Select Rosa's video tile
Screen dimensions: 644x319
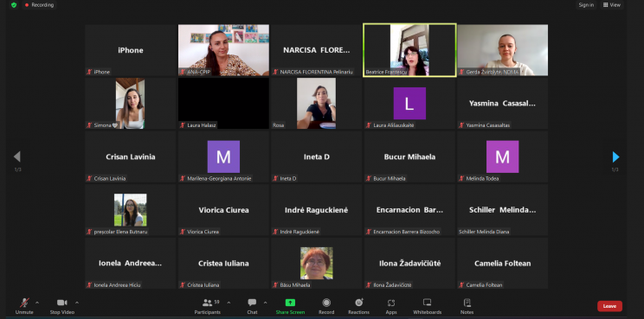click(316, 104)
